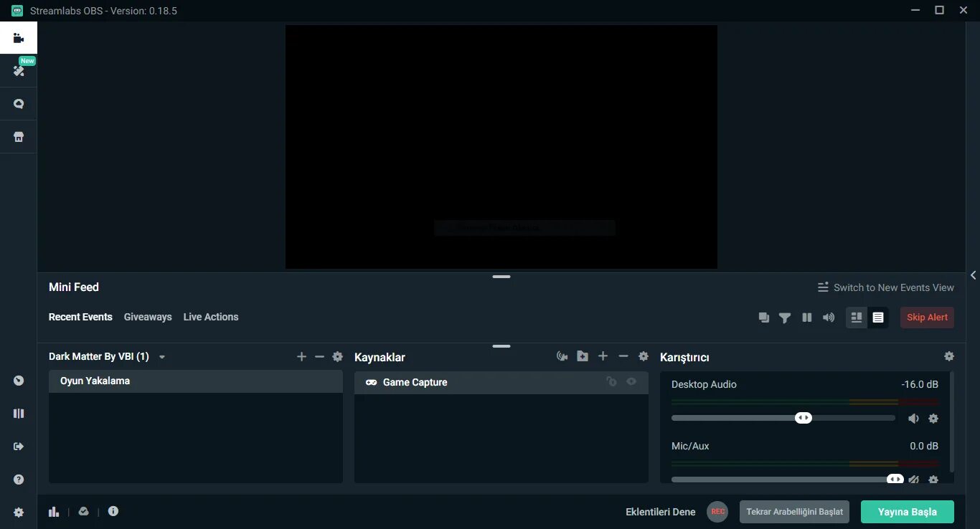Image resolution: width=980 pixels, height=529 pixels.
Task: Click resize handle above scenes panels
Action: tap(501, 345)
